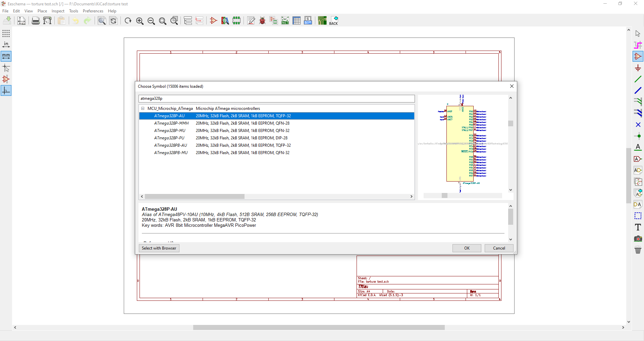Open Find and Replace tool
Screen dimensions: 644x341
(x=113, y=21)
